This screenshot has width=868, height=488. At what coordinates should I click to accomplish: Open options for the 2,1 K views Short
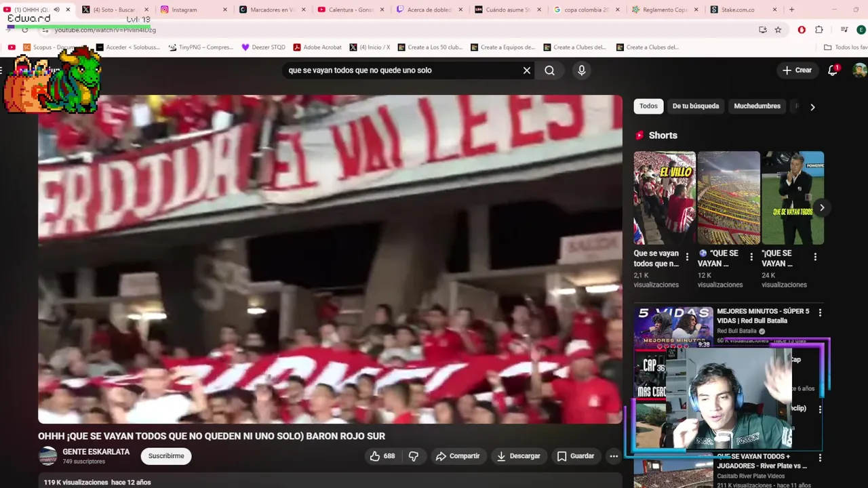687,257
